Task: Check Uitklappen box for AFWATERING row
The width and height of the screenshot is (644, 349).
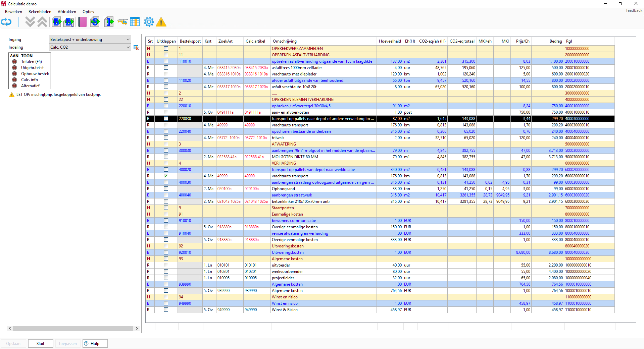Action: click(166, 144)
